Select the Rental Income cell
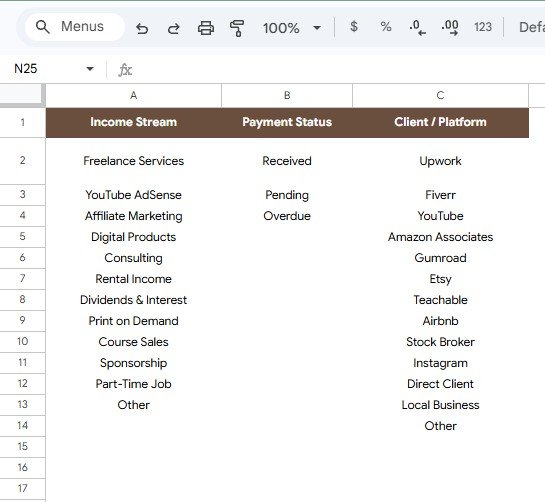 point(133,279)
